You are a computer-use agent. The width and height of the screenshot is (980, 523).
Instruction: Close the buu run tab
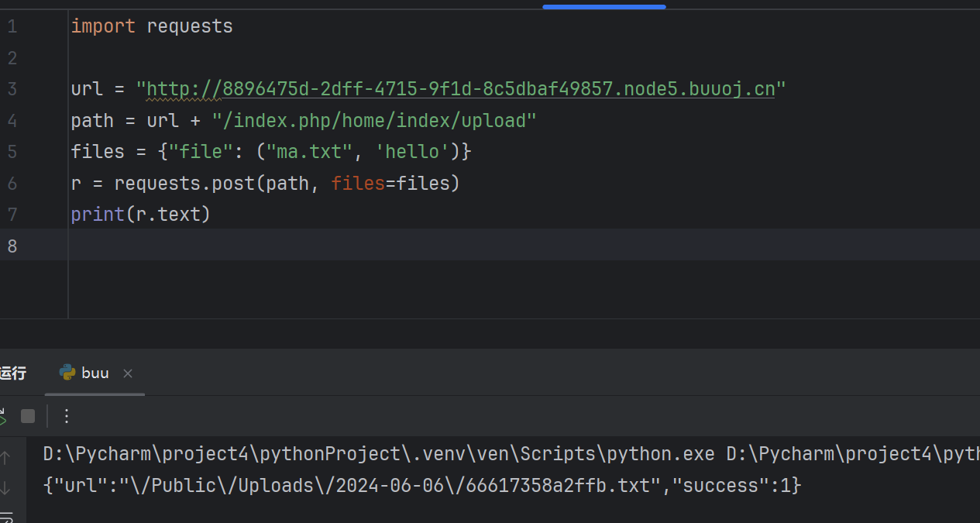coord(128,373)
